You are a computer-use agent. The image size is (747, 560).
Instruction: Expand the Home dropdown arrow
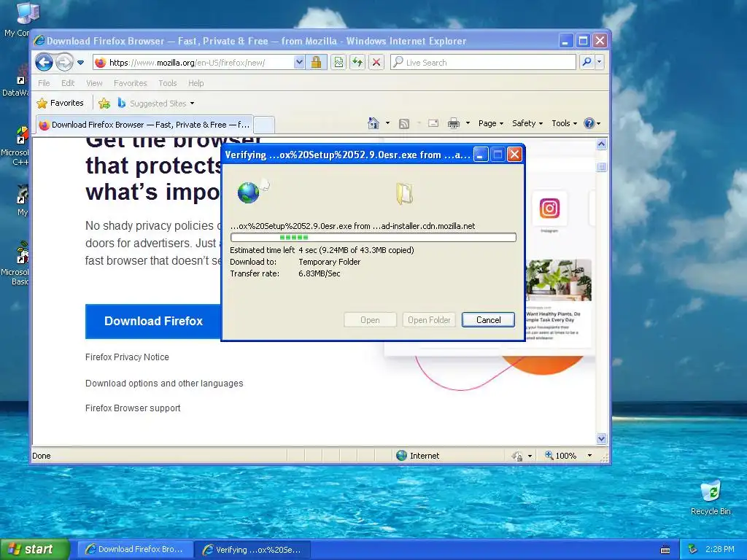coord(387,123)
